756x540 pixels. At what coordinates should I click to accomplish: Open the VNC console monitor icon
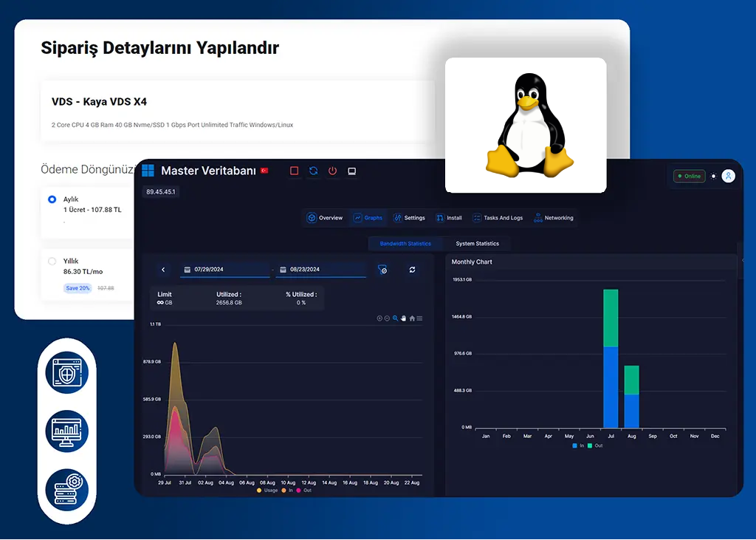pos(352,171)
